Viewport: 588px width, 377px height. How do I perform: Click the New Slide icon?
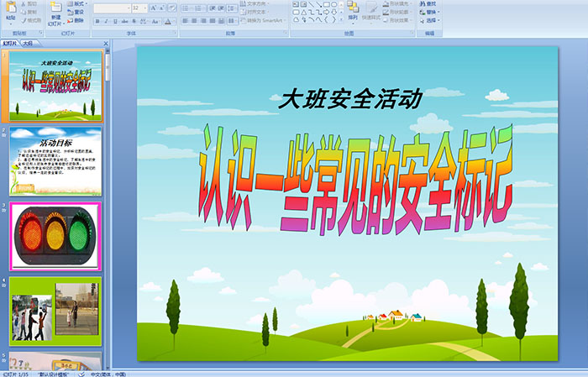click(56, 8)
